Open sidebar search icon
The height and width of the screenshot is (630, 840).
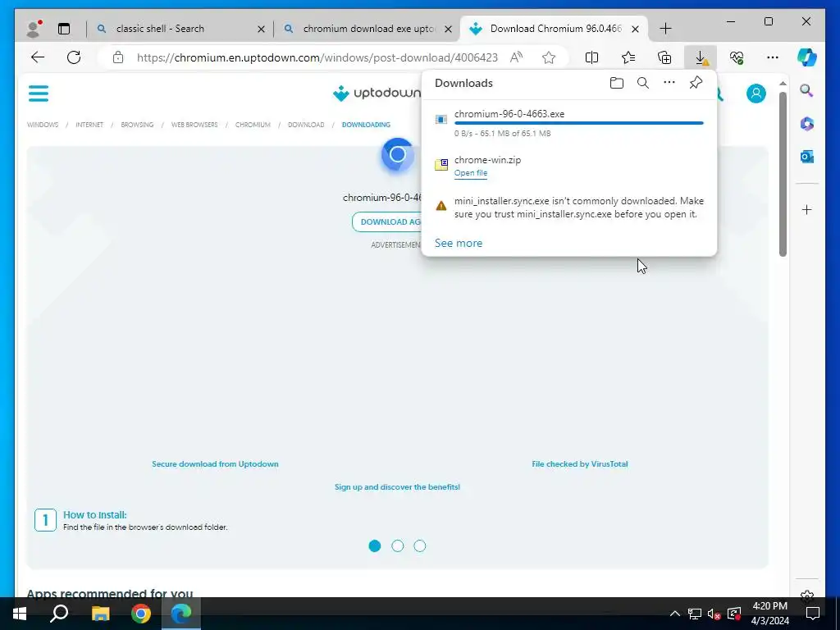coord(807,90)
